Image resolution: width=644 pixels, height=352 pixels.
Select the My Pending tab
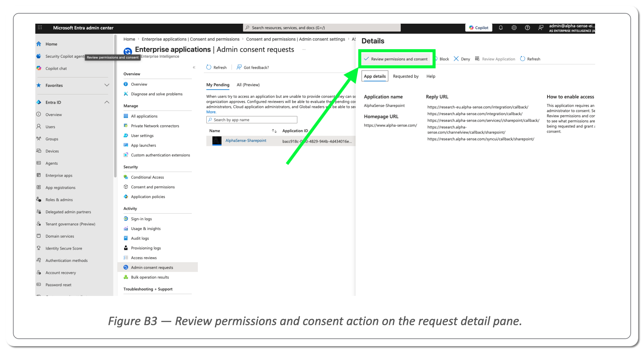(x=218, y=85)
